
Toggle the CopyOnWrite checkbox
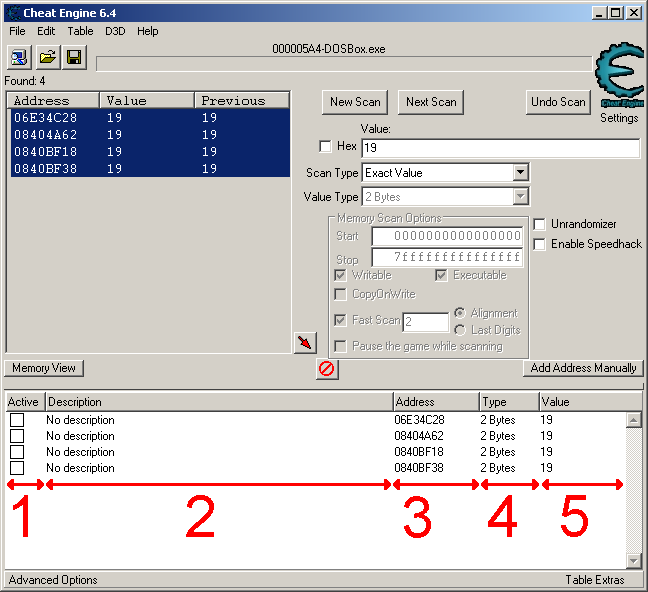click(340, 294)
